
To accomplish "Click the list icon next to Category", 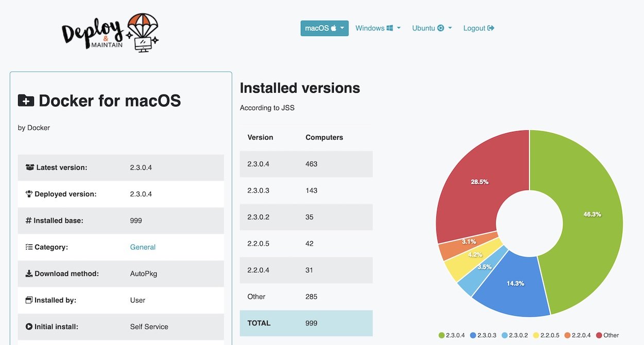I will coord(29,247).
